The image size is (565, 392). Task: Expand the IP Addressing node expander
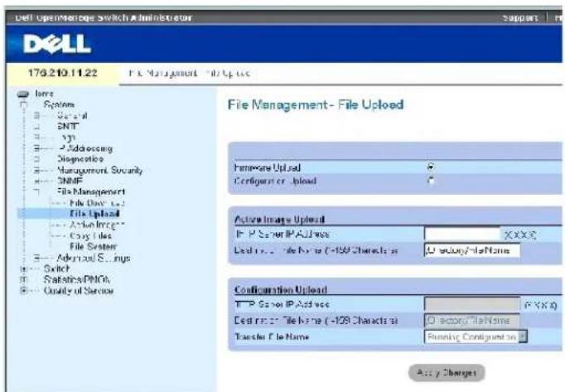tap(36, 148)
